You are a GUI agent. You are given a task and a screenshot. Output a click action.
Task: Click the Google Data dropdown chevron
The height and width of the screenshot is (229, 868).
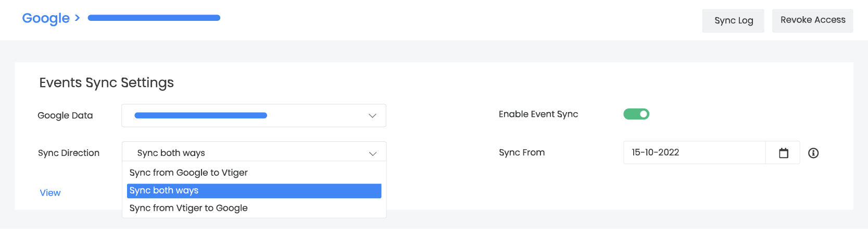372,116
